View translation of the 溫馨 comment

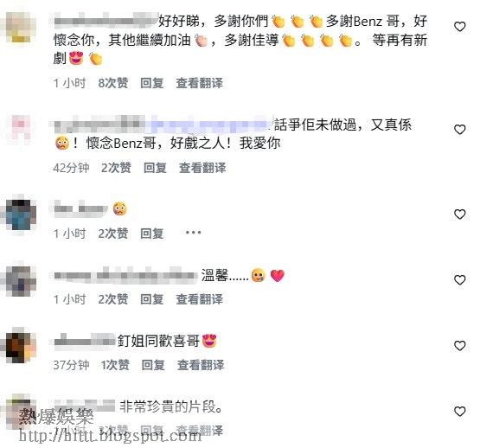click(199, 299)
